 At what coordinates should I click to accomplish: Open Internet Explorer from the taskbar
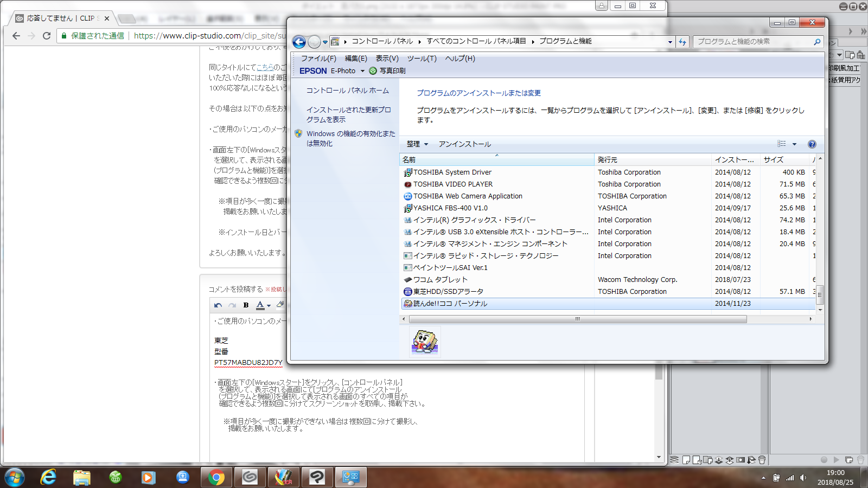(48, 477)
